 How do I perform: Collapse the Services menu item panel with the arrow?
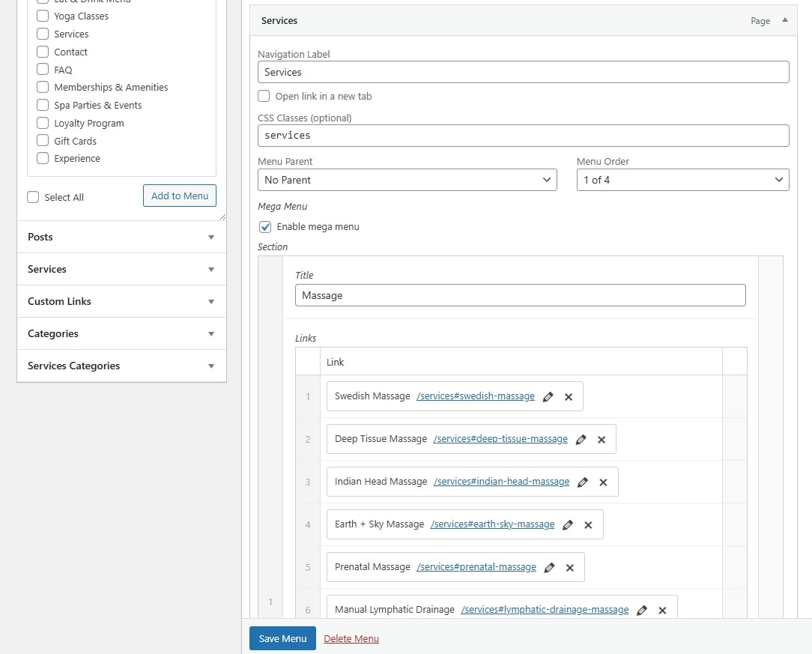point(784,20)
